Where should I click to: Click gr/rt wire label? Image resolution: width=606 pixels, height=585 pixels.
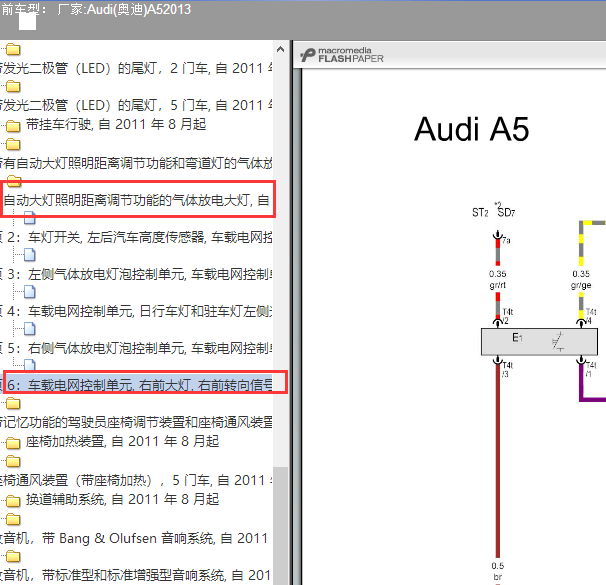pyautogui.click(x=497, y=286)
